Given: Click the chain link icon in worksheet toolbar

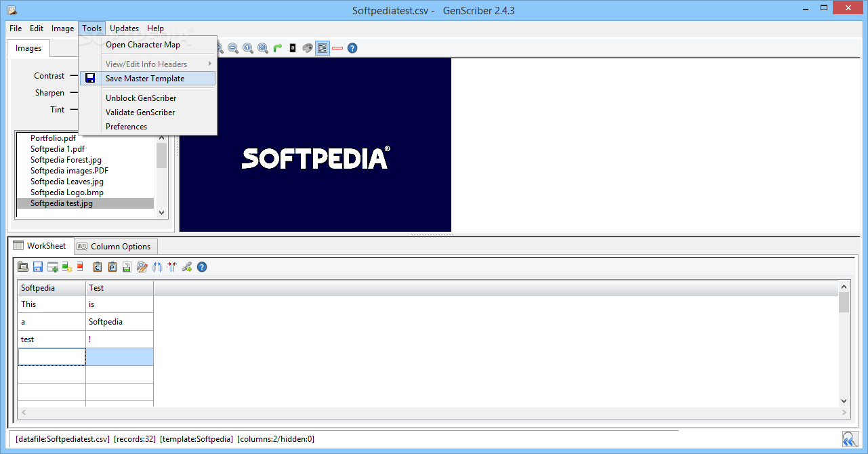Looking at the screenshot, I should click(187, 267).
